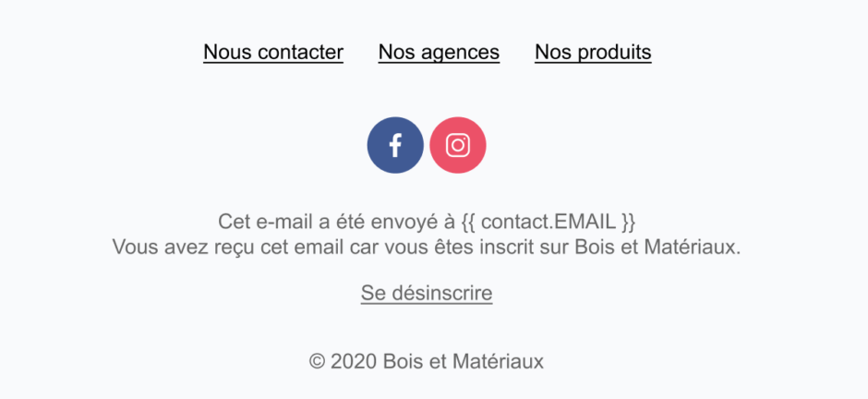The image size is (868, 399).
Task: Click 'Se désinscrire' to unsubscribe
Action: [x=427, y=293]
